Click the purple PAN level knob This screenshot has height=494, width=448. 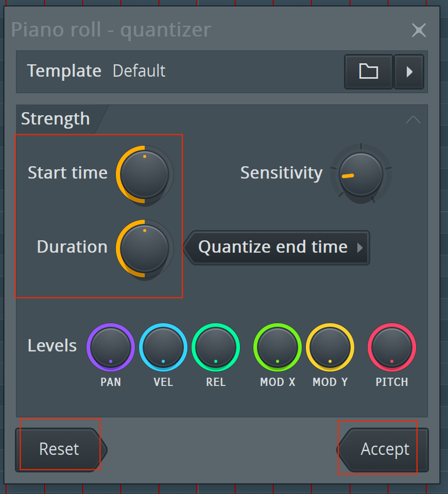[111, 347]
